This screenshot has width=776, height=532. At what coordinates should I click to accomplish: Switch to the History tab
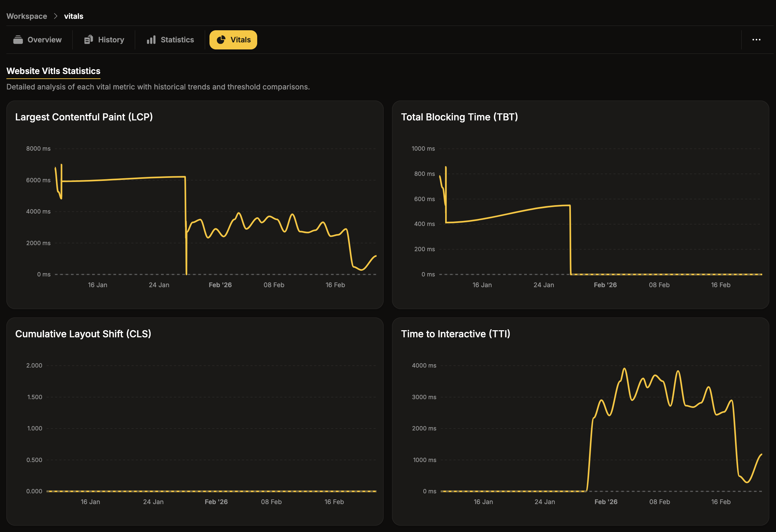tap(104, 40)
